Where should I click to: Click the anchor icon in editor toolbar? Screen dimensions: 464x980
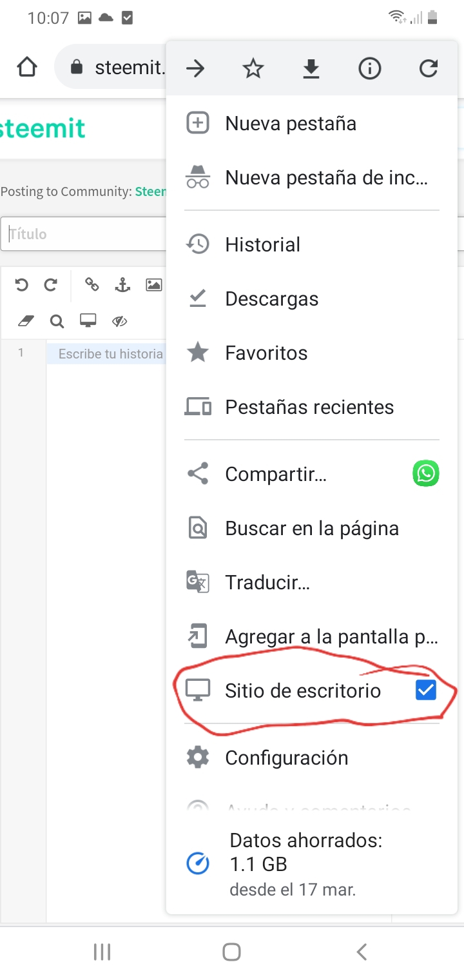(x=122, y=284)
